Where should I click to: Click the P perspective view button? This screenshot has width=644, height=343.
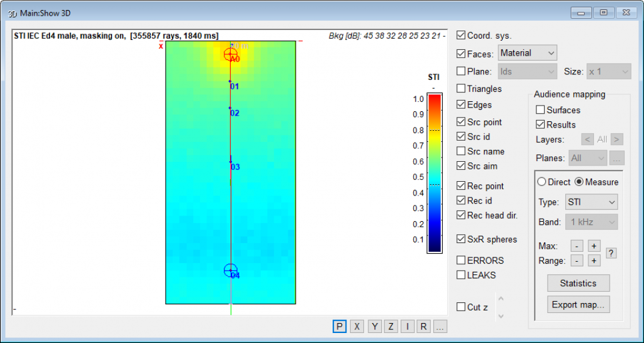[340, 326]
